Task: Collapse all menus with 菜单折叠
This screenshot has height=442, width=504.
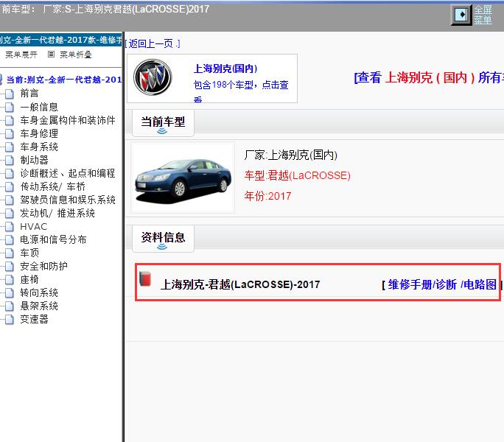Action: (75, 55)
